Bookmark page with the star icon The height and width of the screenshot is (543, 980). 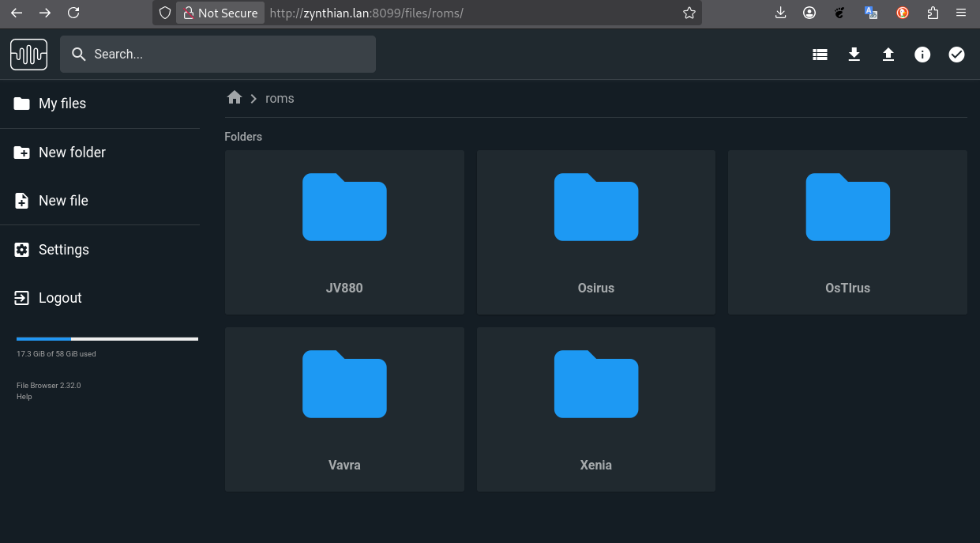689,13
